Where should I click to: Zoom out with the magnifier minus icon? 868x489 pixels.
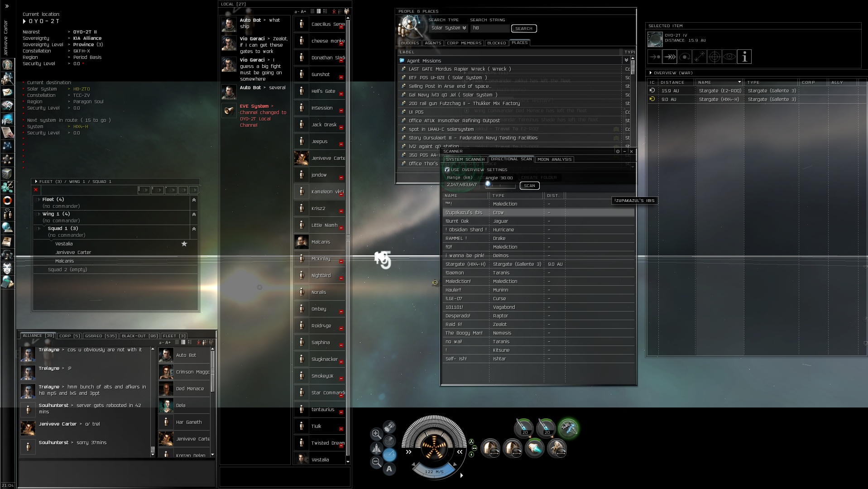click(376, 462)
